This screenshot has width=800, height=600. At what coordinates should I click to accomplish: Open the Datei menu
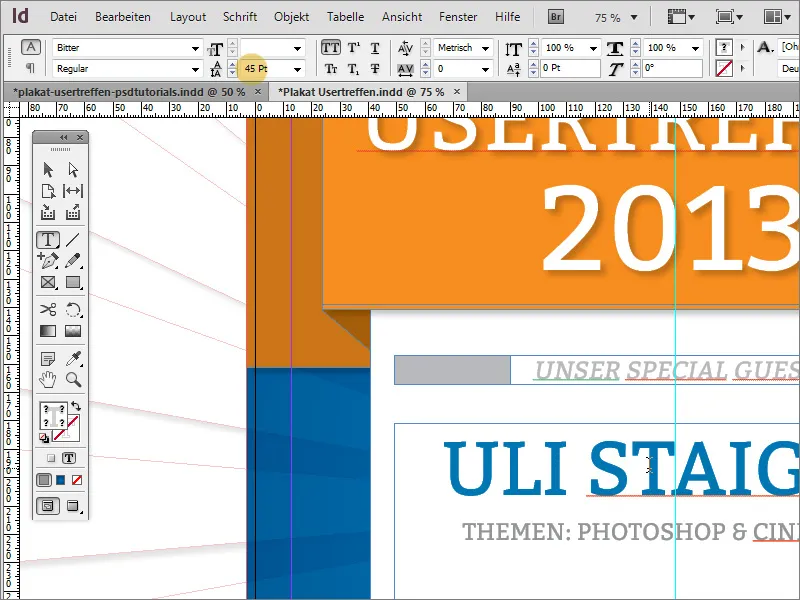63,17
